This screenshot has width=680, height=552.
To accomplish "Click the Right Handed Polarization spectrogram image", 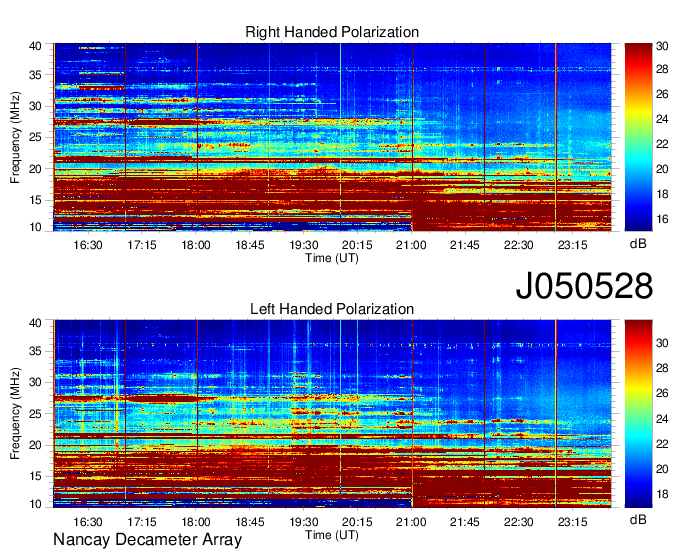I will click(332, 137).
